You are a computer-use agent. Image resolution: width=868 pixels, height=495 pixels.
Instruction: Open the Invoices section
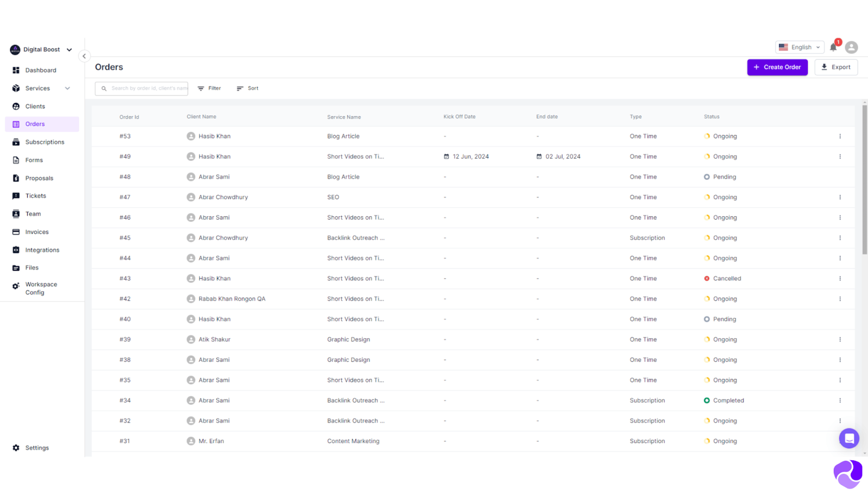pos(37,232)
